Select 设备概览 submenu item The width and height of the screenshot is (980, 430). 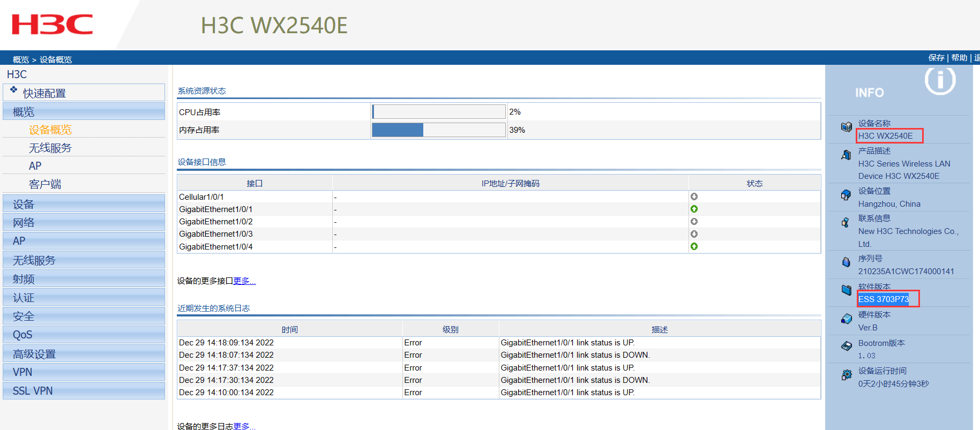click(x=50, y=130)
